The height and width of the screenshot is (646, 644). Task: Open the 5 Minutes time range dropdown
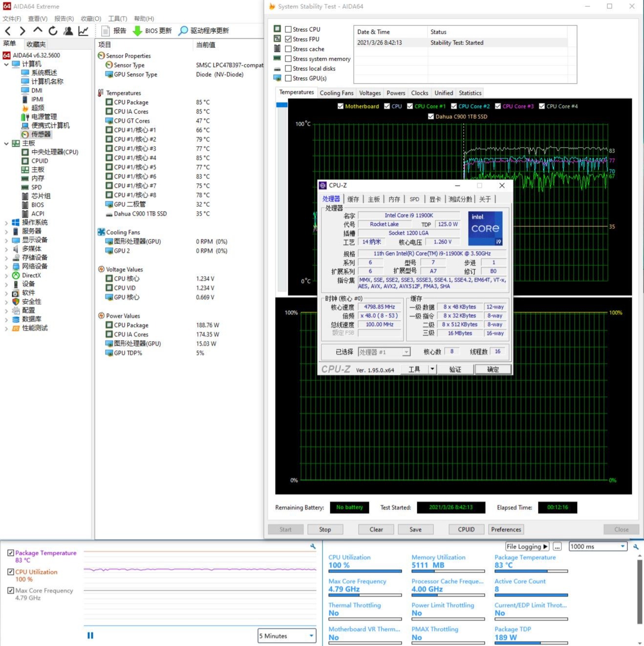tap(286, 636)
